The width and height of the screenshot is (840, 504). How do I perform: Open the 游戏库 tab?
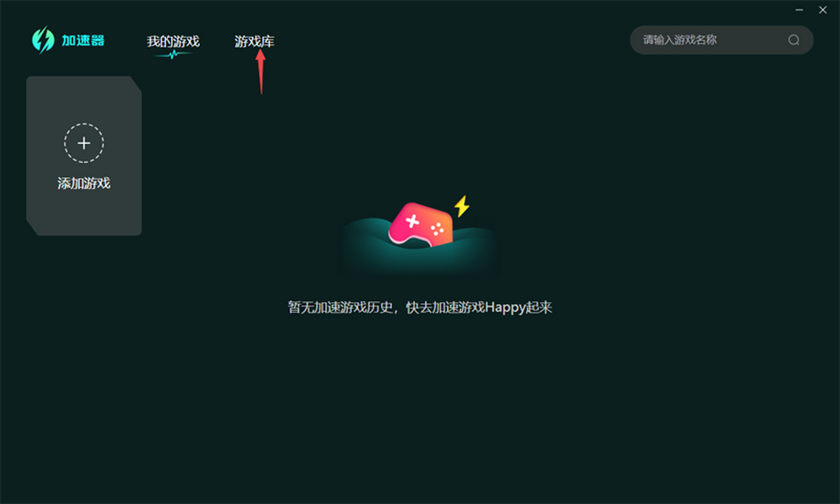tap(254, 41)
